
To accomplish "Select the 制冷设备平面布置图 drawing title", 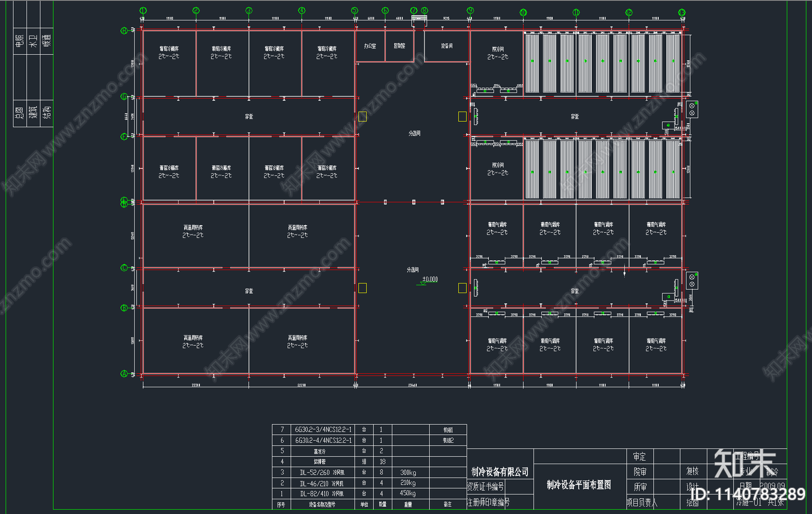I will 579,485.
